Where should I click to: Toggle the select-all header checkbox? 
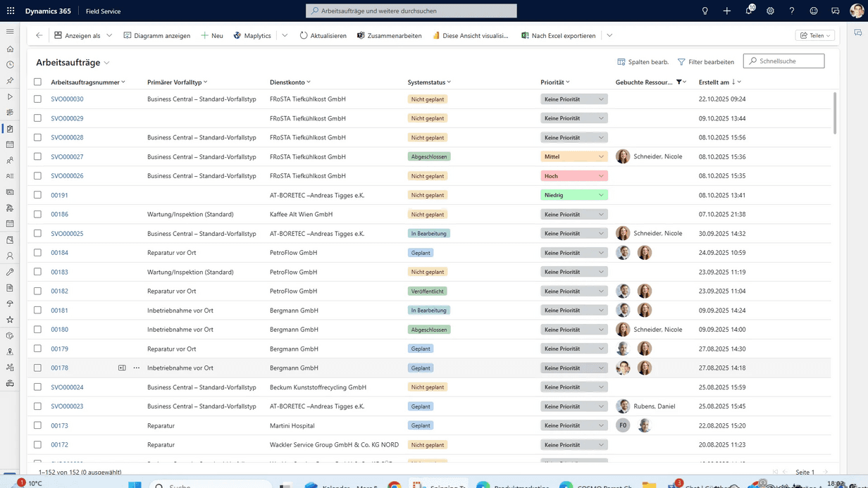[37, 82]
